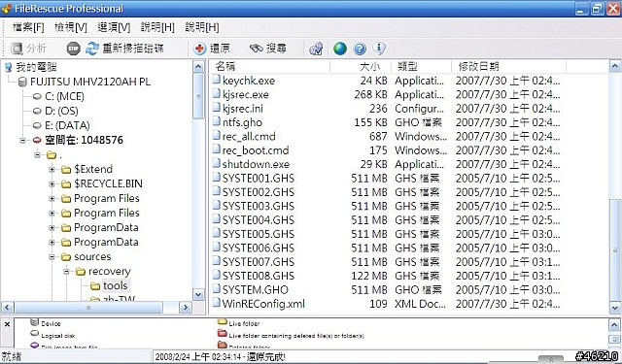622x364 pixels.
Task: Open the options wizard toolbar icon
Action: pos(316,49)
